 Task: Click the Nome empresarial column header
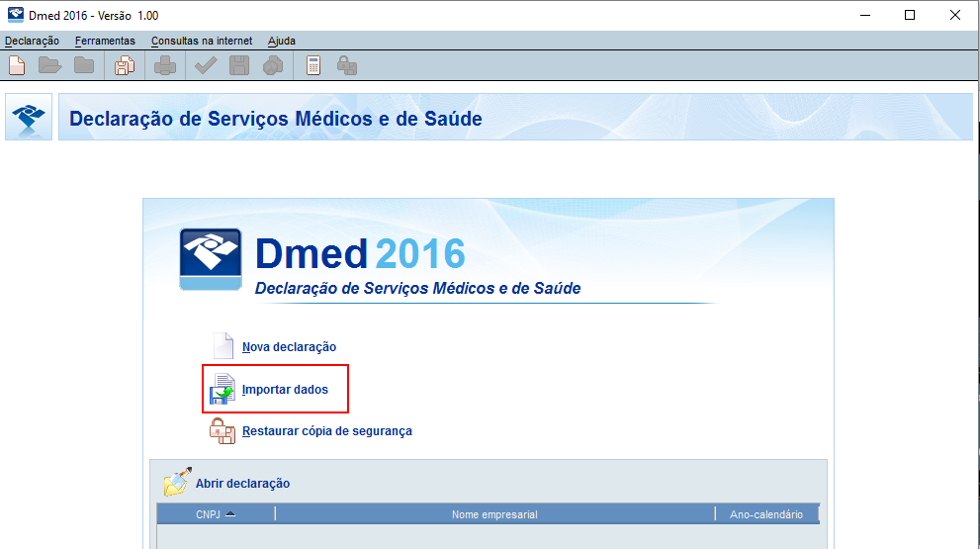coord(494,514)
